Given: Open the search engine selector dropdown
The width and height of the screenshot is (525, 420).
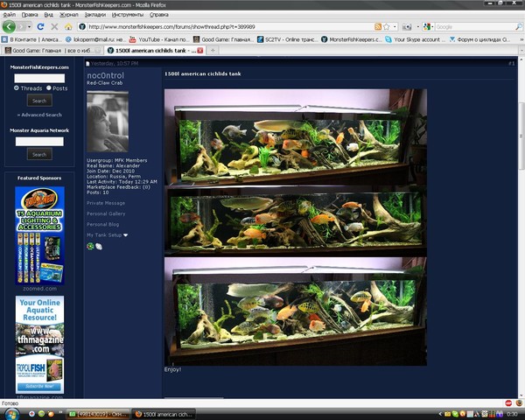Looking at the screenshot, I should tap(429, 27).
